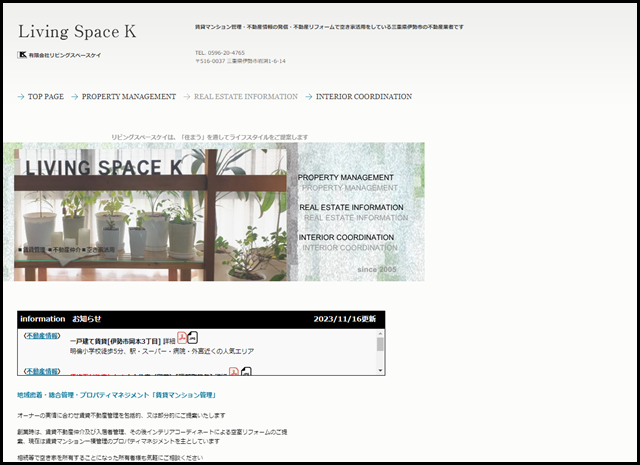Go to PROPERTY MANAGEMENT in the top navigation
Screen dimensions: 640x465
tap(129, 97)
